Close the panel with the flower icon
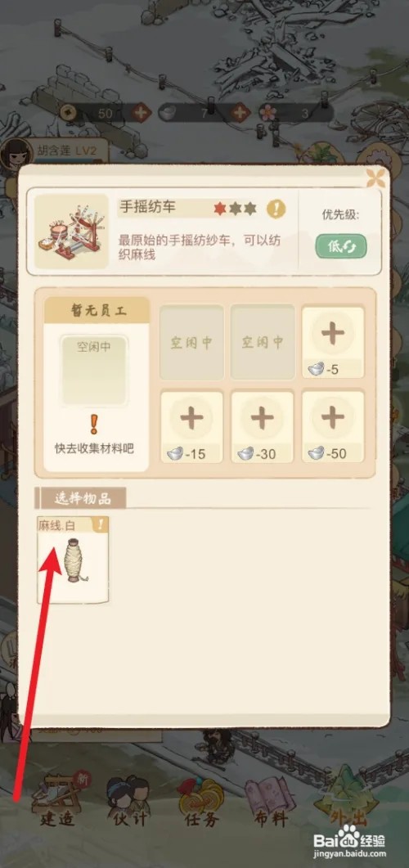The image size is (409, 868). click(375, 178)
